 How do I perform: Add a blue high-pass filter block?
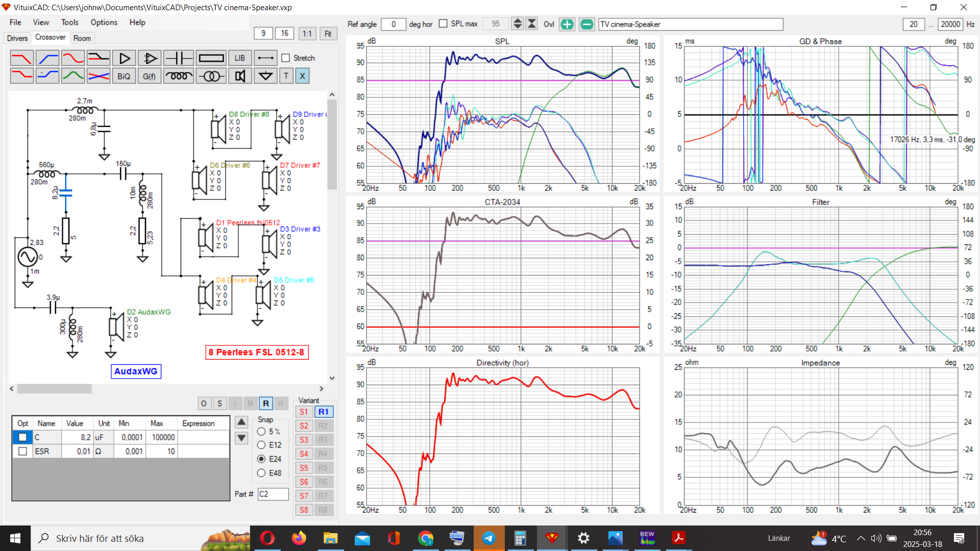click(47, 58)
